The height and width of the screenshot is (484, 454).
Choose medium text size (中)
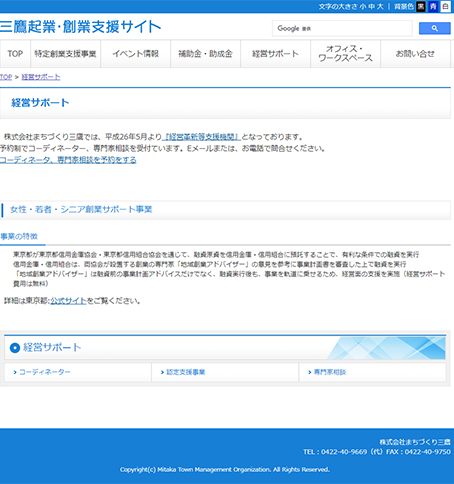(x=371, y=7)
